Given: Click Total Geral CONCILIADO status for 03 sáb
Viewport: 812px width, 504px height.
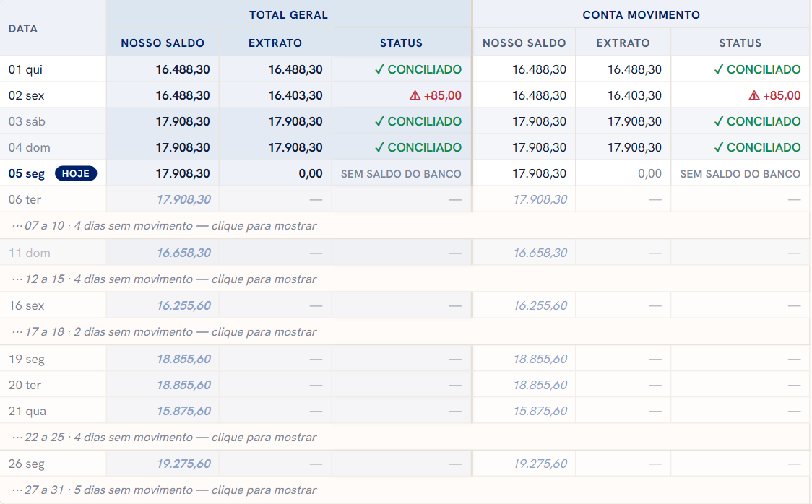Looking at the screenshot, I should (418, 121).
